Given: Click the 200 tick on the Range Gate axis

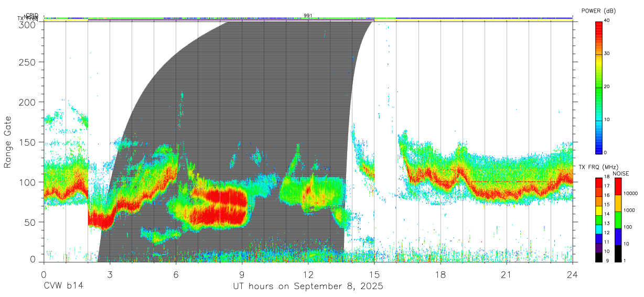Looking at the screenshot, I should click(28, 102).
